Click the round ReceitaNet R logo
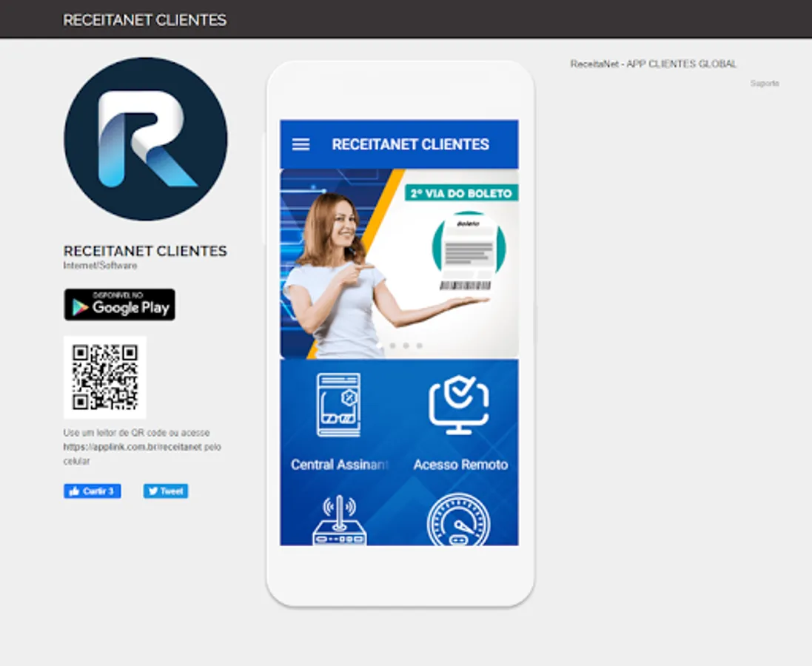This screenshot has width=812, height=666. [x=146, y=139]
